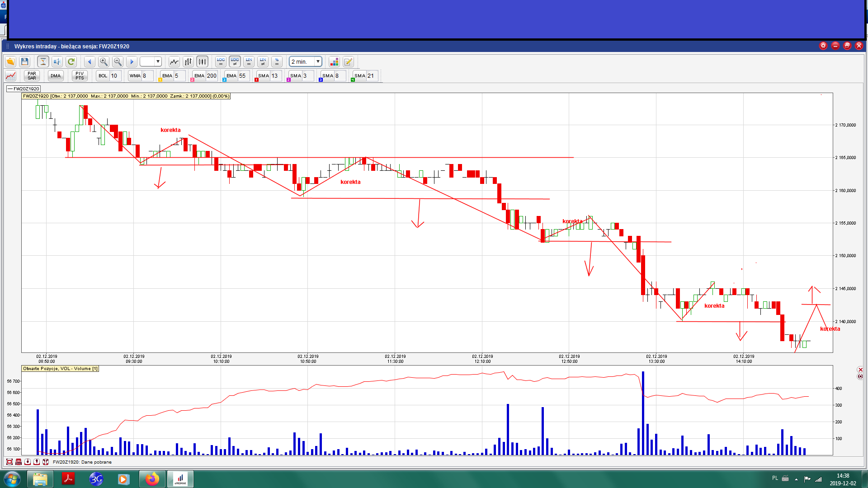868x488 pixels.
Task: Open the color palette settings icon
Action: coord(334,61)
